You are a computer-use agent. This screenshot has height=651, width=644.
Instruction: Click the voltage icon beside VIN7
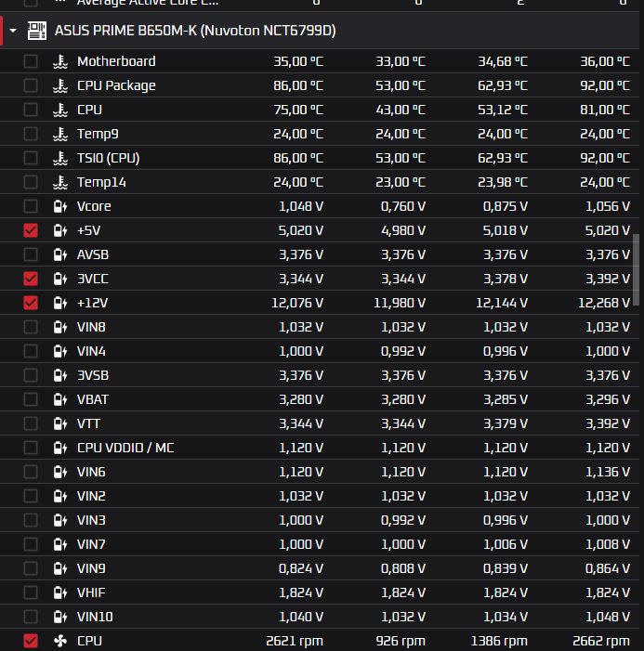[60, 544]
